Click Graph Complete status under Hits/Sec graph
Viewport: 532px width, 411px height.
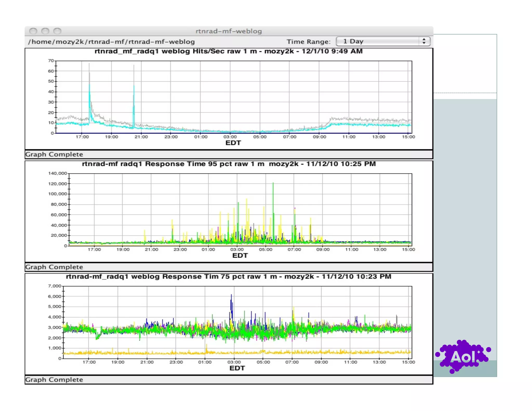point(54,154)
